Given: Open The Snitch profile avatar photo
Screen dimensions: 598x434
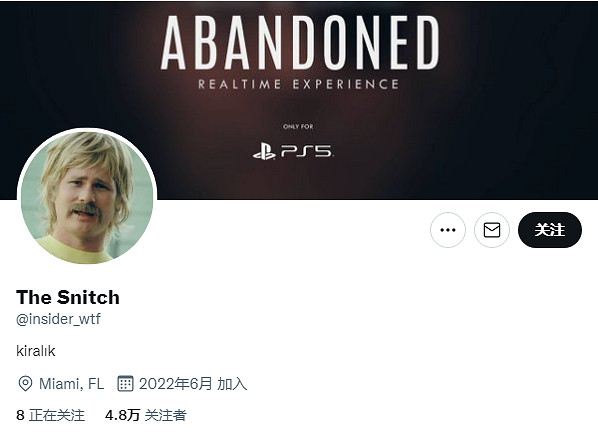Looking at the screenshot, I should 87,198.
